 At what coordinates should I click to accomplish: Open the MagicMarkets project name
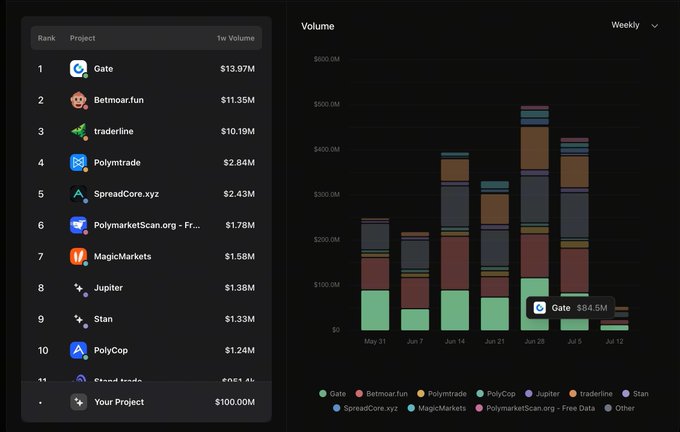pyautogui.click(x=122, y=256)
